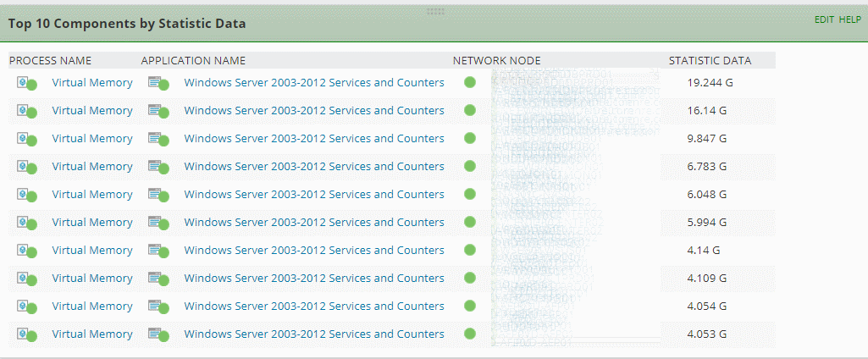Viewport: 868px width, 359px height.
Task: Click the application status icon in 6.783 G row
Action: tap(158, 167)
